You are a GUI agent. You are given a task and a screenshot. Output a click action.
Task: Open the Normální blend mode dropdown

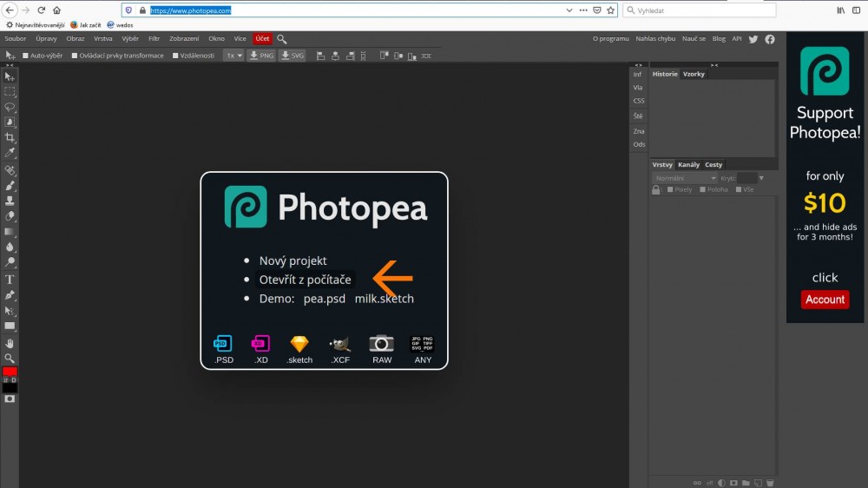pyautogui.click(x=685, y=178)
